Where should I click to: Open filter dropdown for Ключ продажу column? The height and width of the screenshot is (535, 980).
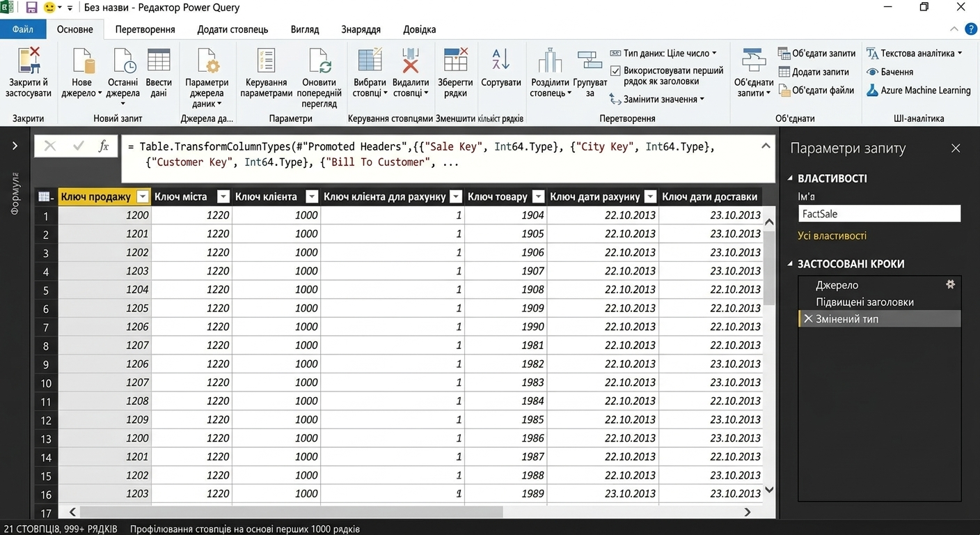[x=143, y=196]
